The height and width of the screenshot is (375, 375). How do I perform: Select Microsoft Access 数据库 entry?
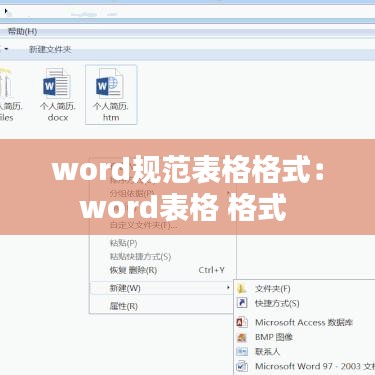coord(304,322)
